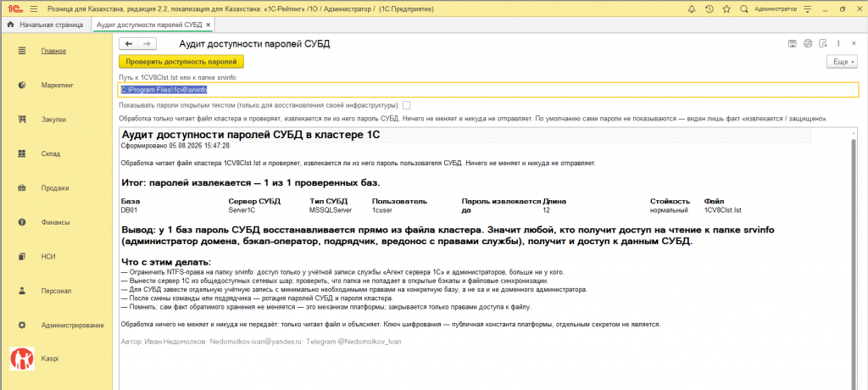
Task: Go forward with the right arrow button
Action: point(147,44)
